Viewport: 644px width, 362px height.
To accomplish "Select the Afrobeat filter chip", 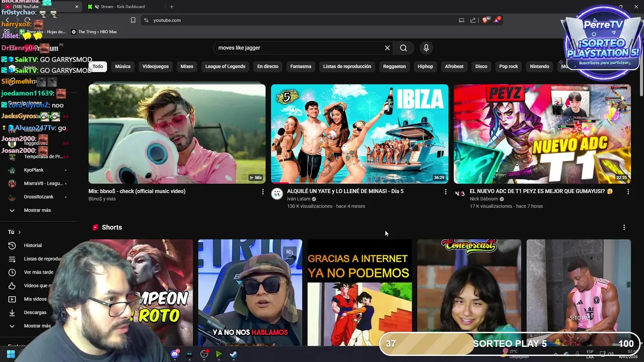I will (x=454, y=66).
